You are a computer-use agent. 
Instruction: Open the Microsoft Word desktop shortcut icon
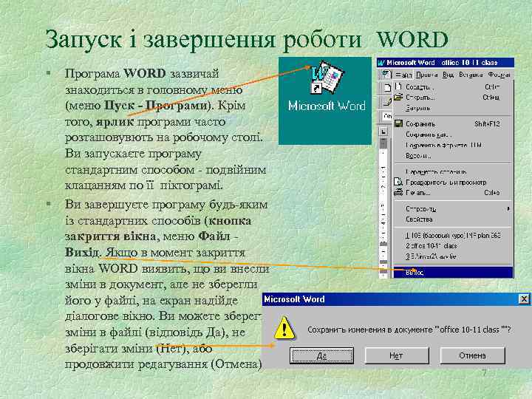[x=326, y=78]
